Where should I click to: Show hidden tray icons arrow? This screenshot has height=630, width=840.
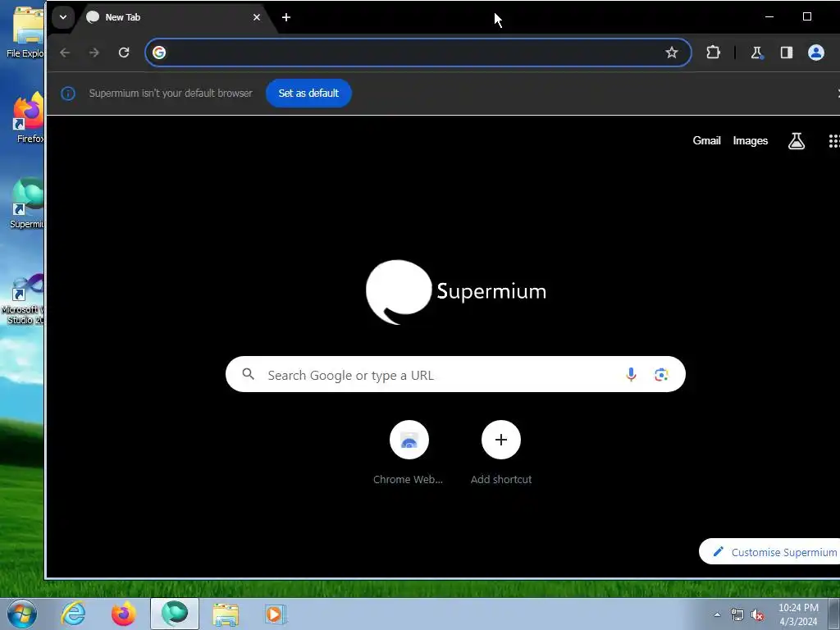717,614
